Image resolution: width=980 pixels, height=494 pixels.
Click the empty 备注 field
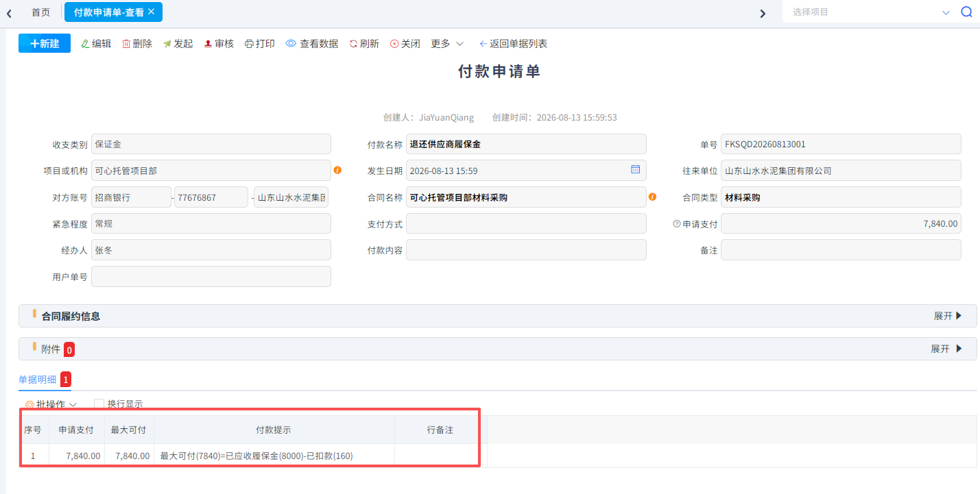coord(841,250)
